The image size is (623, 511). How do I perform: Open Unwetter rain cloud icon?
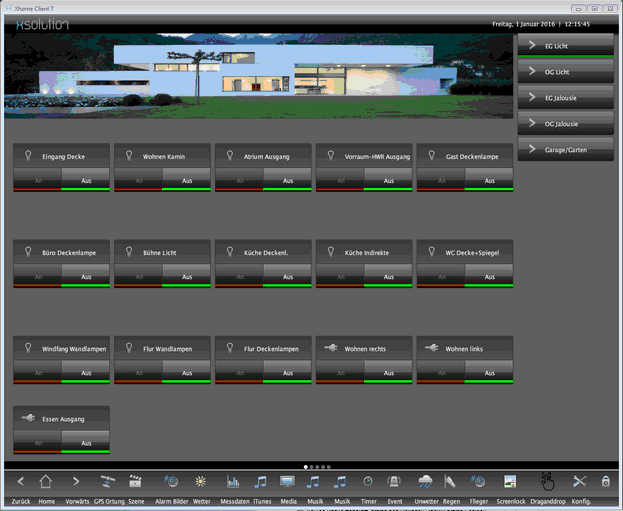[x=426, y=482]
